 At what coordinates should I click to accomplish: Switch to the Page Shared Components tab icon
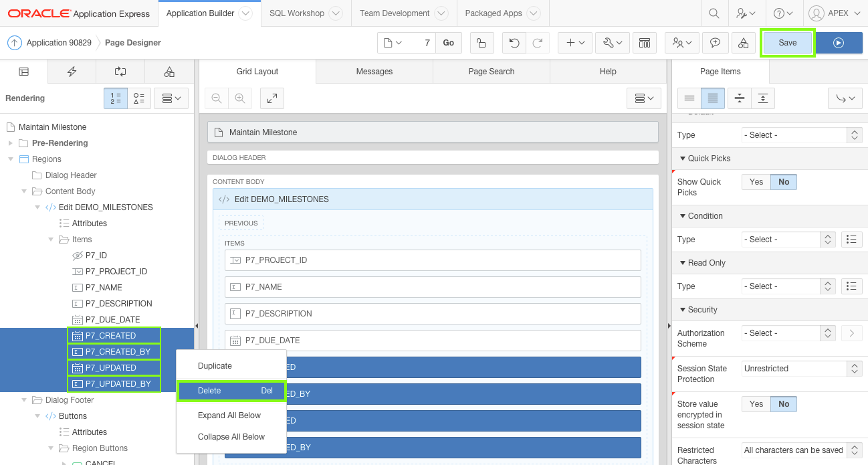pos(169,72)
